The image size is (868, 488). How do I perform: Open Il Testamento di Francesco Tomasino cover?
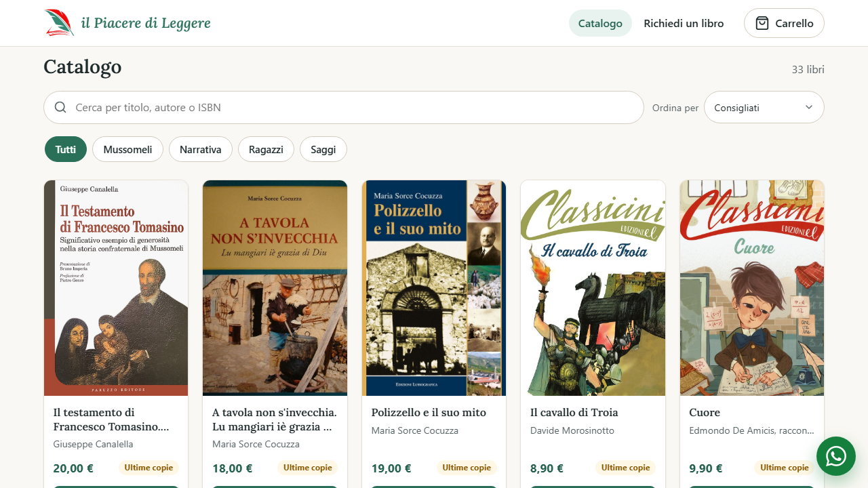[x=116, y=288]
